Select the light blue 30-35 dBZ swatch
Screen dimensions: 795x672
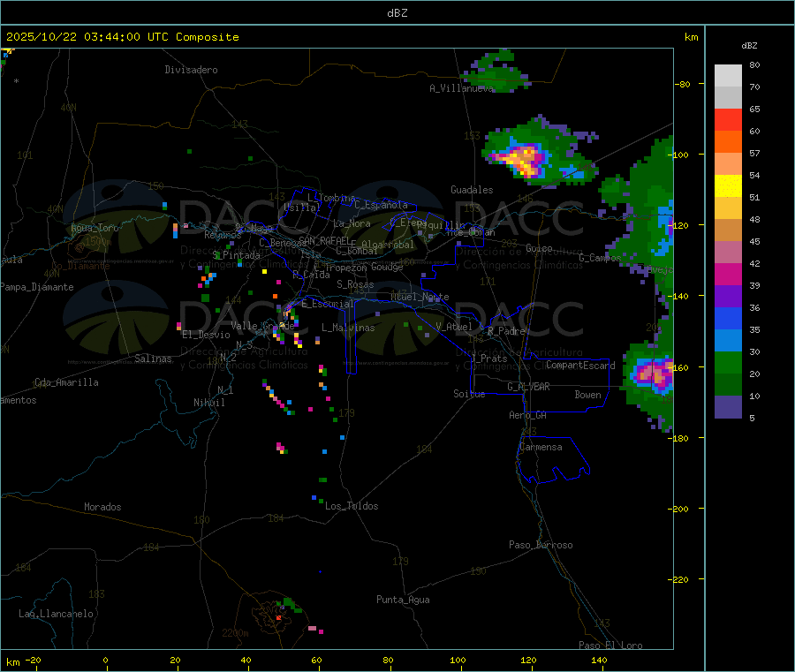click(x=728, y=341)
